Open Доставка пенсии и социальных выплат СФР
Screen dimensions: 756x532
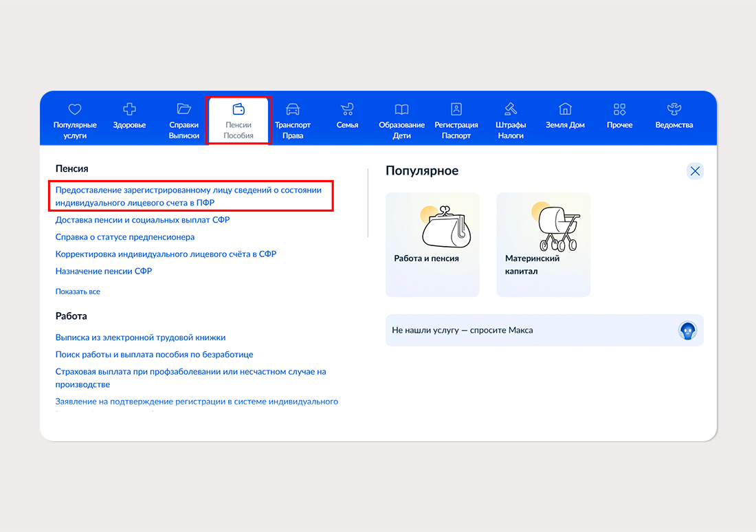point(142,220)
